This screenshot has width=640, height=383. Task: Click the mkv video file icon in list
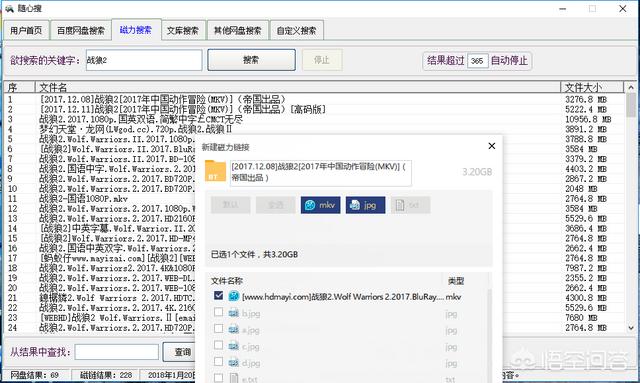tap(233, 296)
